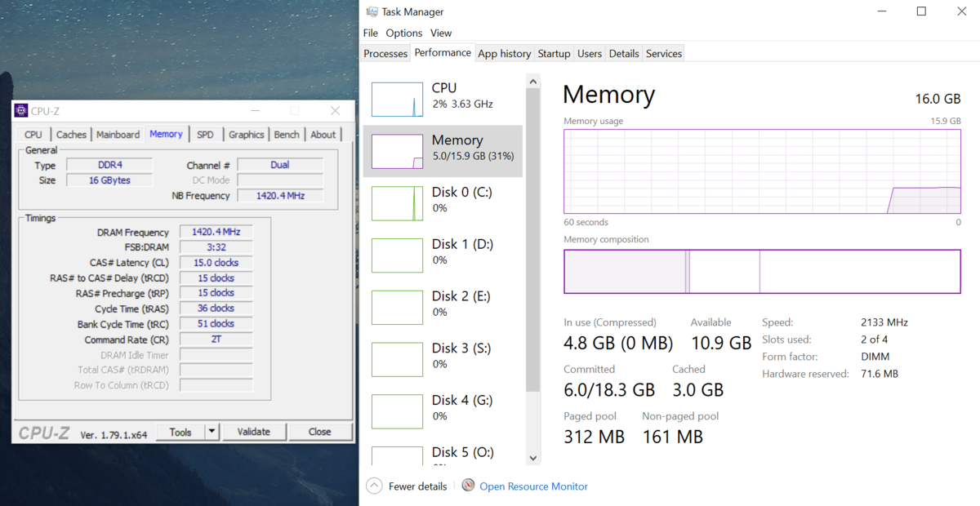Select Disk 1 (D:) performance item
980x506 pixels.
coord(443,255)
